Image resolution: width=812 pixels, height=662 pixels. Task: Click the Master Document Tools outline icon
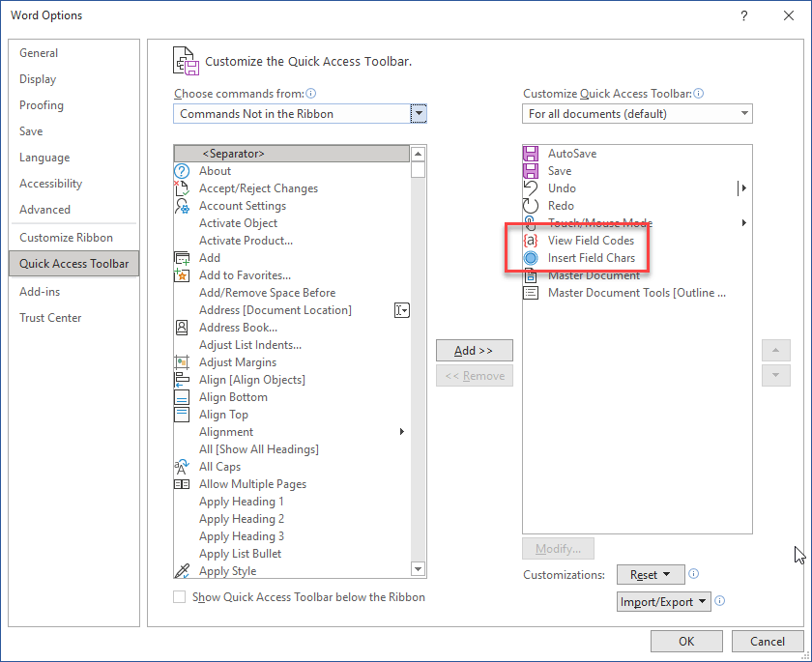[x=531, y=293]
